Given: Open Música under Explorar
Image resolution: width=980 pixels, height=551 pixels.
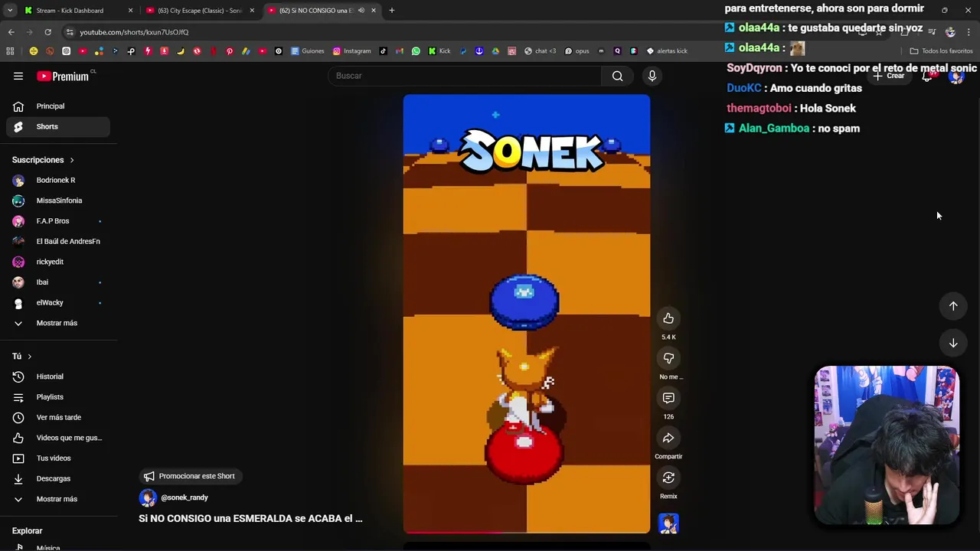Looking at the screenshot, I should tap(58, 547).
